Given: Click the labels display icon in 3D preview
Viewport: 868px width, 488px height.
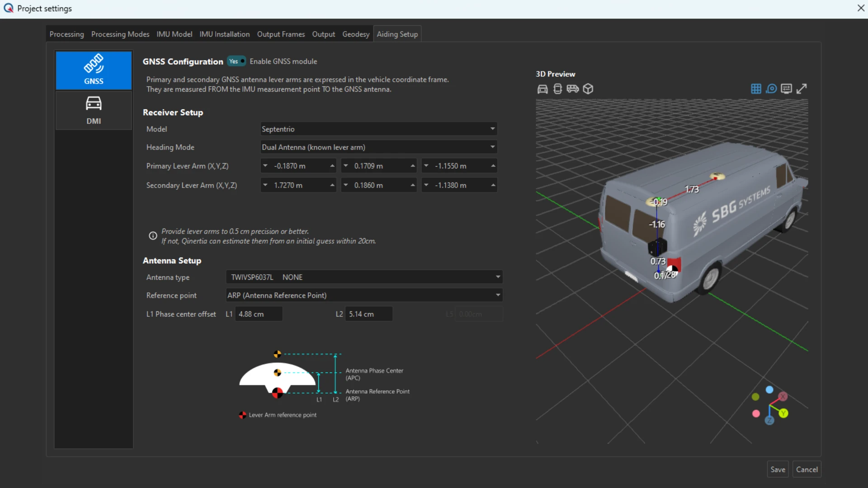Looking at the screenshot, I should coord(787,89).
